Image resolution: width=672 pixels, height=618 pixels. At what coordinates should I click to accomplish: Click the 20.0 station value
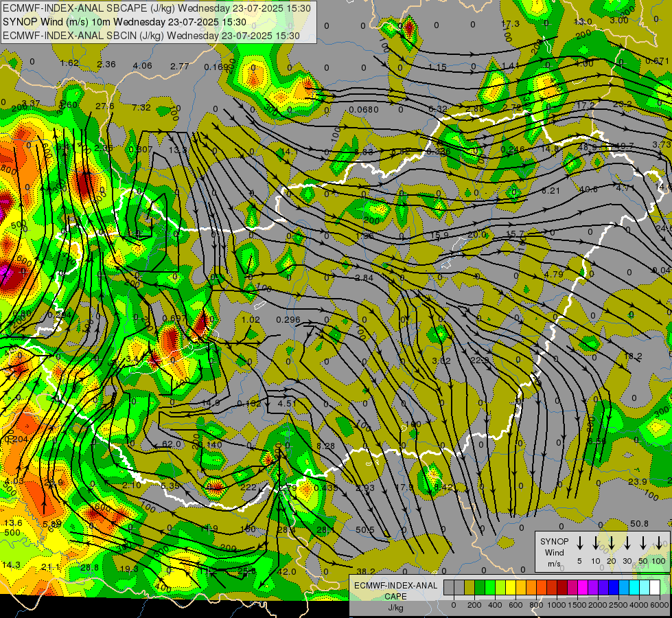477,234
